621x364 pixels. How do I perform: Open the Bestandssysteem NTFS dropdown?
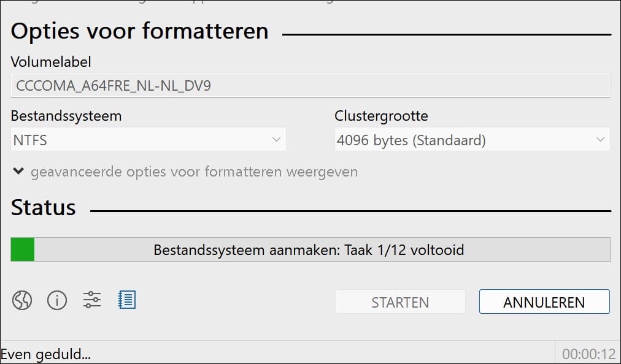coord(141,140)
